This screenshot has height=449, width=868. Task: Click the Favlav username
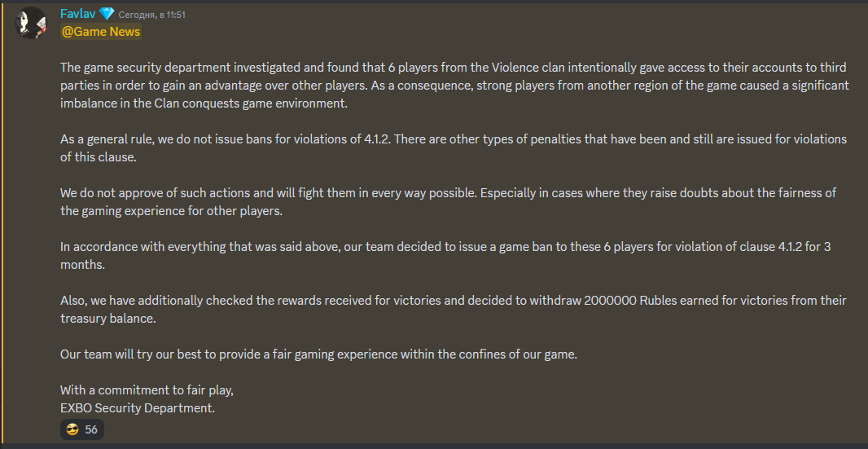click(x=78, y=14)
